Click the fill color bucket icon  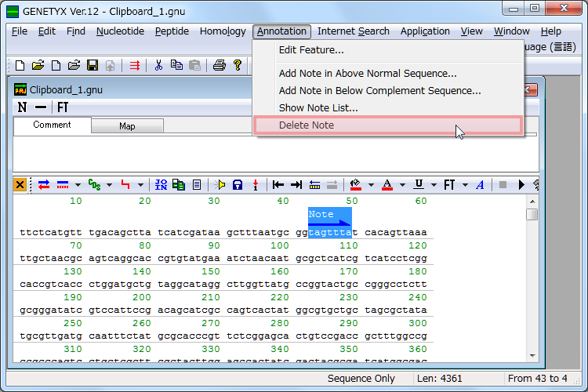pos(355,184)
